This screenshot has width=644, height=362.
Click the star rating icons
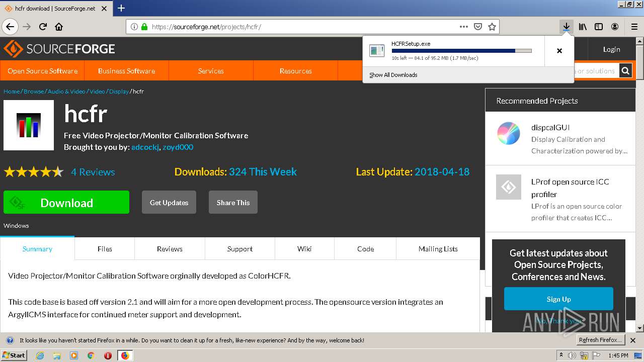point(34,172)
